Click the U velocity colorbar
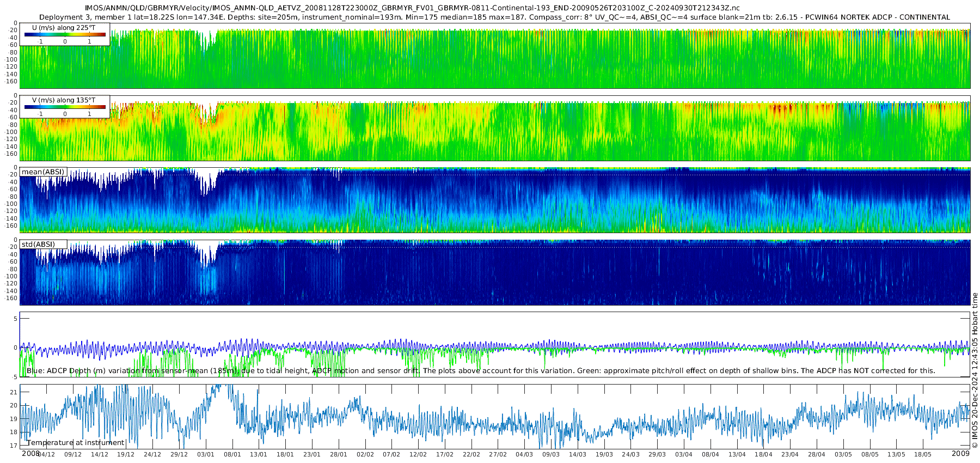 coord(65,35)
